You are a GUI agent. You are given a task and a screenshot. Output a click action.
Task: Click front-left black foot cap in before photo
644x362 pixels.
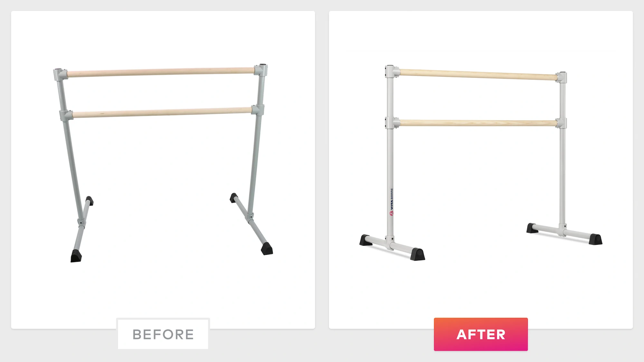[x=76, y=256]
